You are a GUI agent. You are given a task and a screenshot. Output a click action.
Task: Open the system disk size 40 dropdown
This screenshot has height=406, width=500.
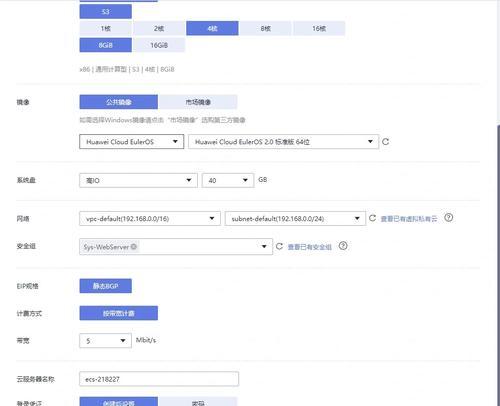(228, 180)
